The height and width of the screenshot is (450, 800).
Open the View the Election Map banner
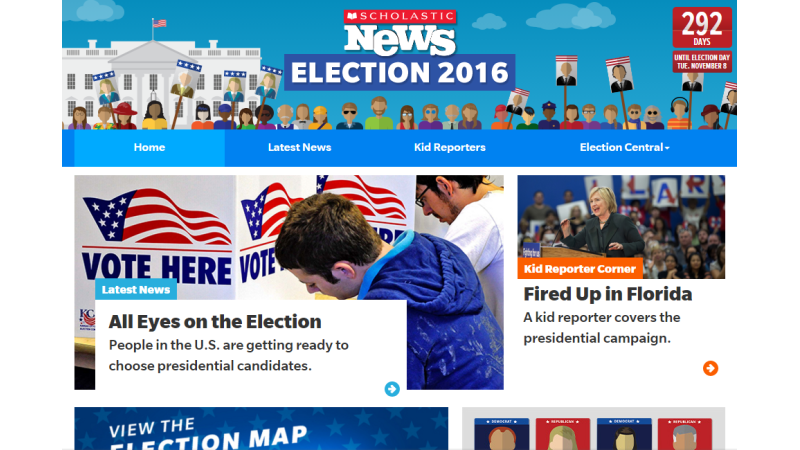click(x=261, y=429)
